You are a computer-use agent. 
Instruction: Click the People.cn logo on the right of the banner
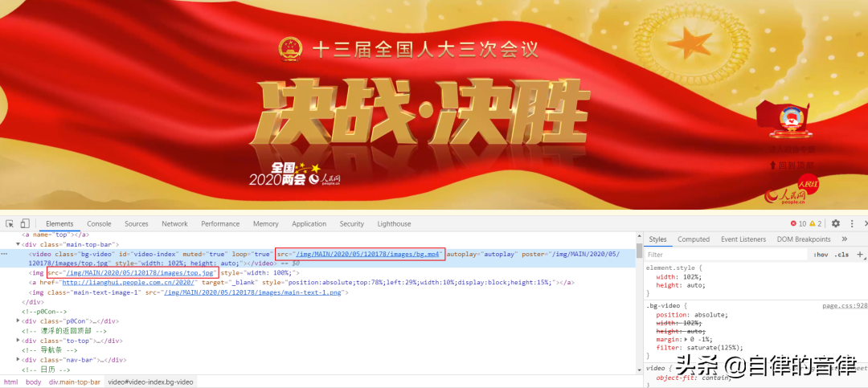click(785, 197)
